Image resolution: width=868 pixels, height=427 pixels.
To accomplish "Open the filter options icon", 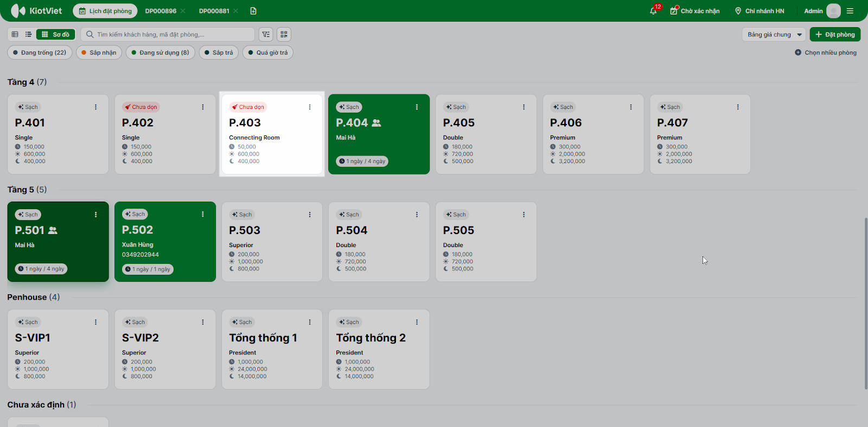I will click(266, 34).
